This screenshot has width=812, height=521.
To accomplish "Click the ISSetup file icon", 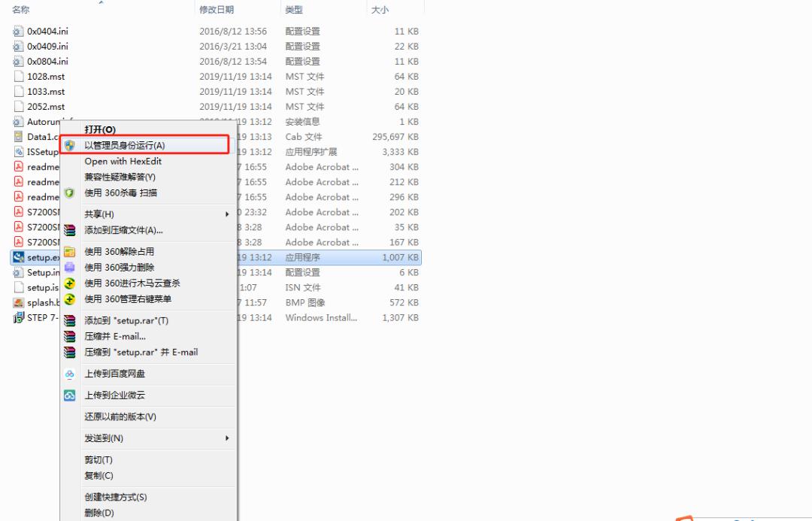I will click(19, 152).
